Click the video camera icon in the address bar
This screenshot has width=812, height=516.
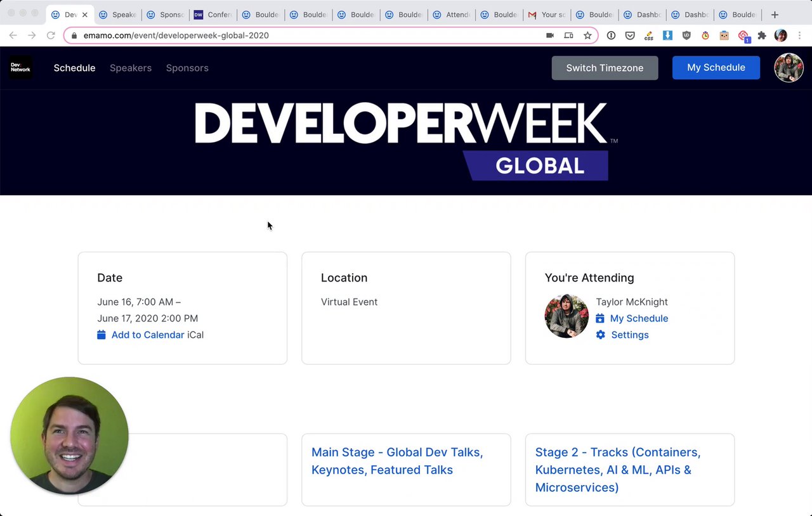pyautogui.click(x=550, y=35)
